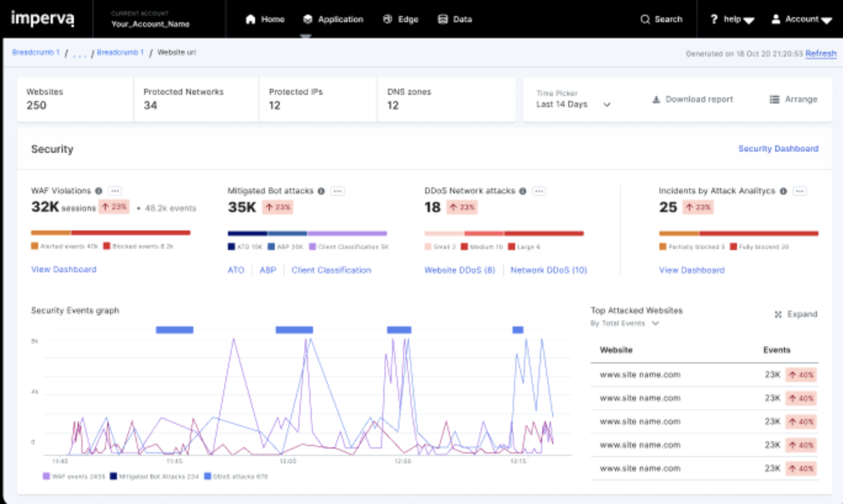The image size is (843, 504).
Task: Open the Edge navigation item
Action: point(401,19)
